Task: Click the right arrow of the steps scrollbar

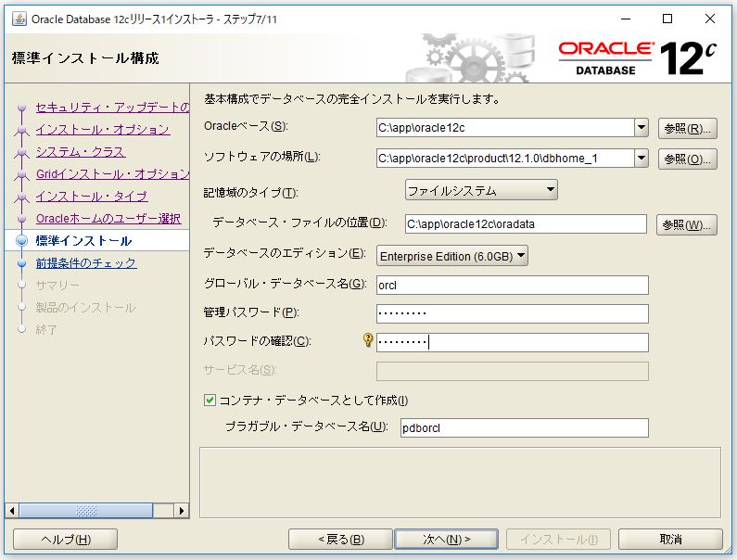Action: click(x=182, y=511)
